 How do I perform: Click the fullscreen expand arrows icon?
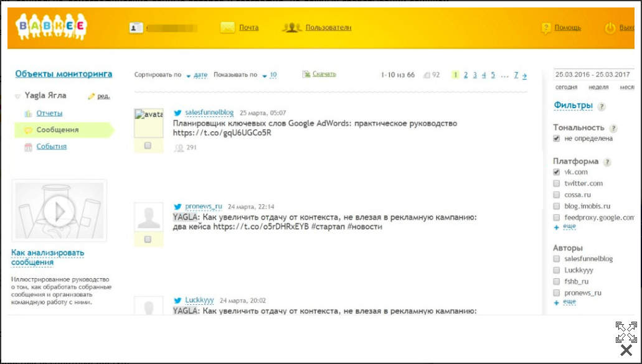click(x=626, y=332)
